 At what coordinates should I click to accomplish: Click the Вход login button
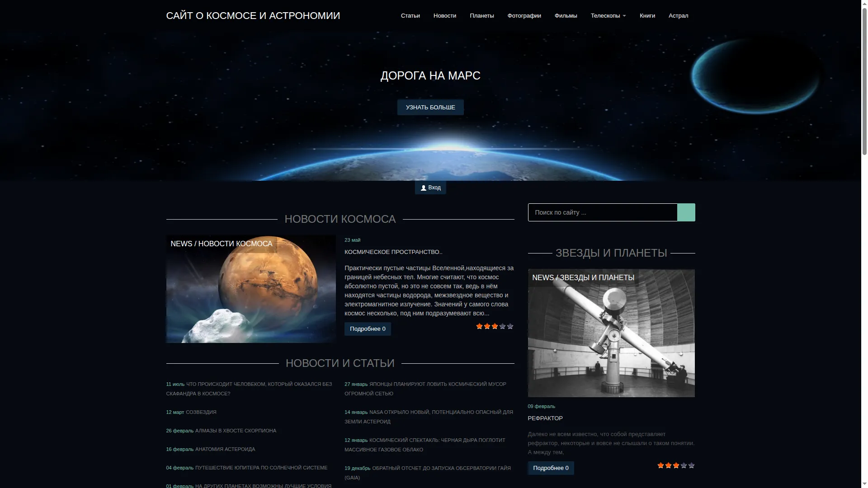click(x=430, y=188)
